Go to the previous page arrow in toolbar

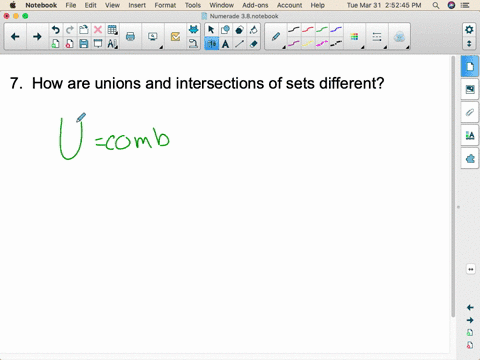pos(15,37)
